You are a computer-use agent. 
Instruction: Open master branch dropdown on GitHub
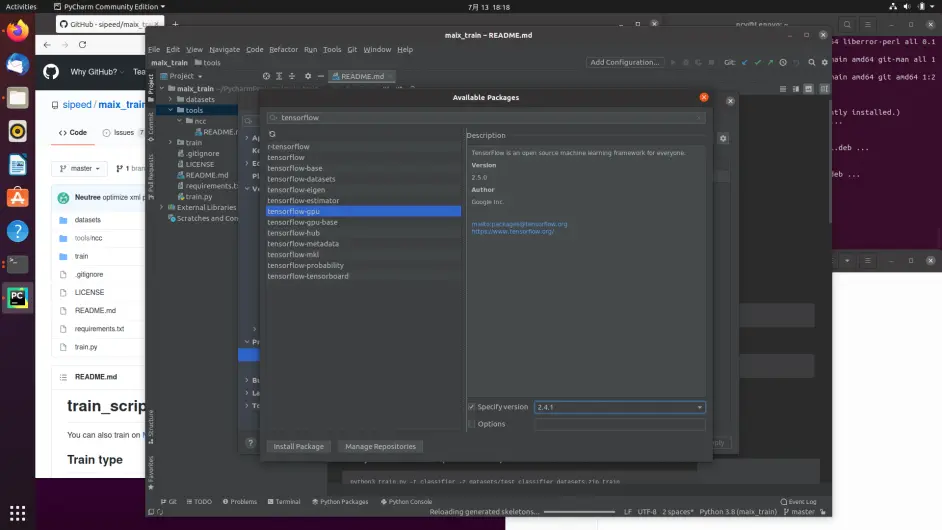point(79,168)
